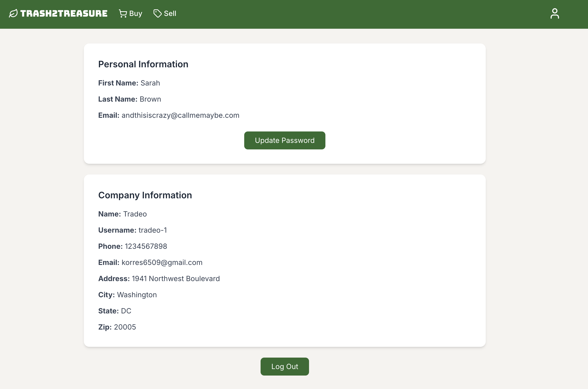The image size is (588, 389).
Task: Click the city value Washington
Action: (137, 295)
